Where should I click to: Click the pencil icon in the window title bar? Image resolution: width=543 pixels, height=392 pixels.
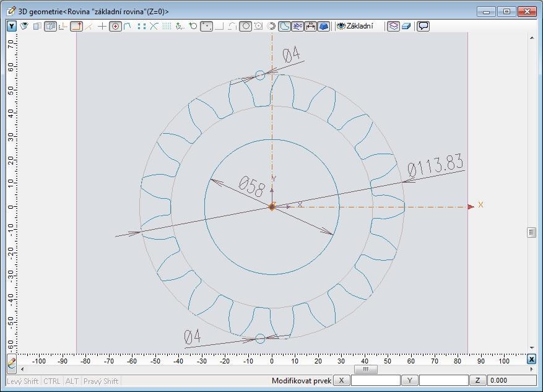click(11, 11)
